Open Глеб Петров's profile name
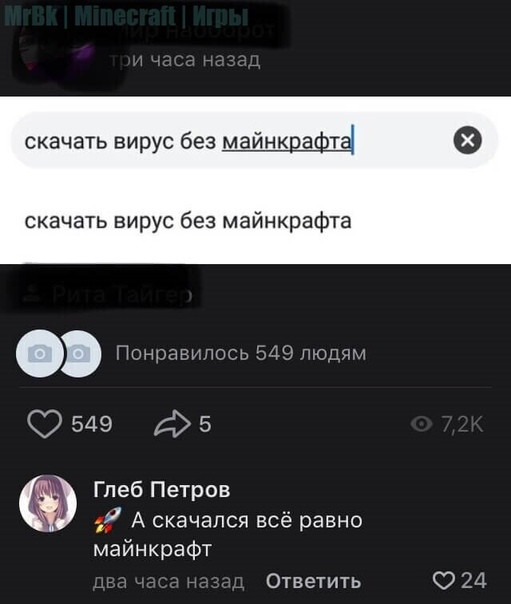Viewport: 511px width, 604px height. (162, 490)
